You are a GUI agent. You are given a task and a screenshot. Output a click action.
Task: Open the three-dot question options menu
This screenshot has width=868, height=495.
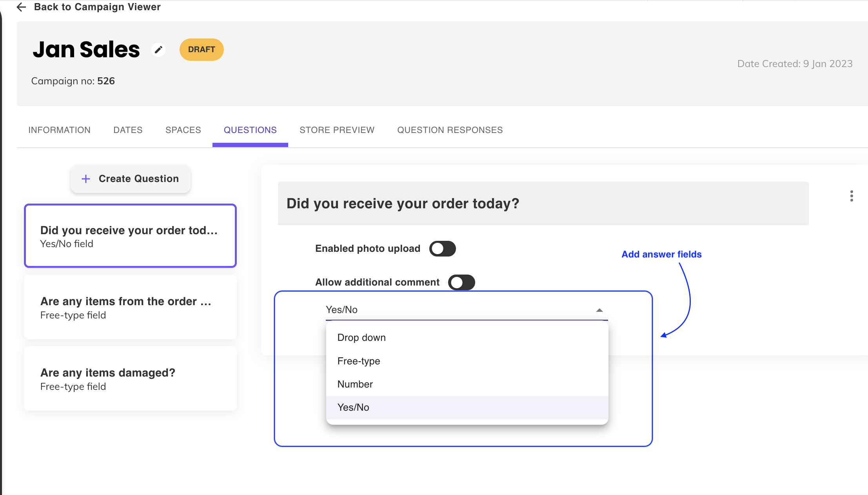(x=851, y=196)
